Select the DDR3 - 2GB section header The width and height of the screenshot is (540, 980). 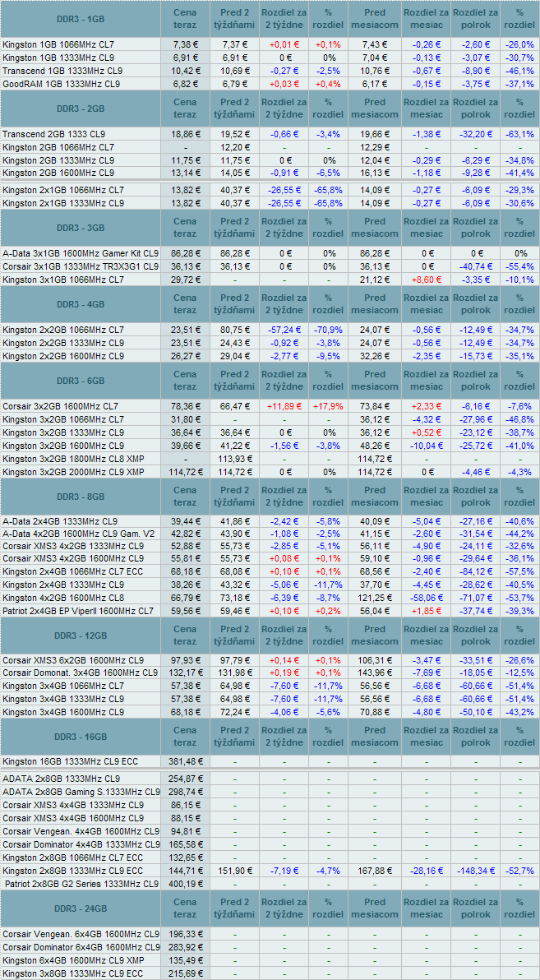(x=80, y=109)
